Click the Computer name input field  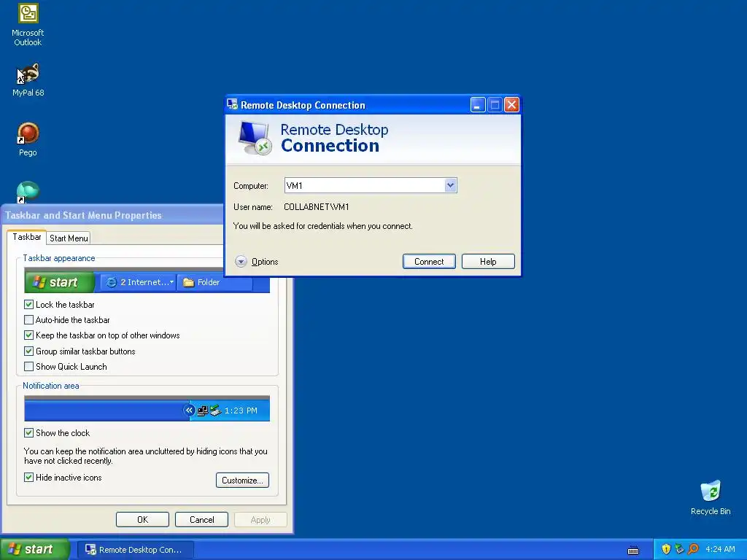[x=365, y=185]
